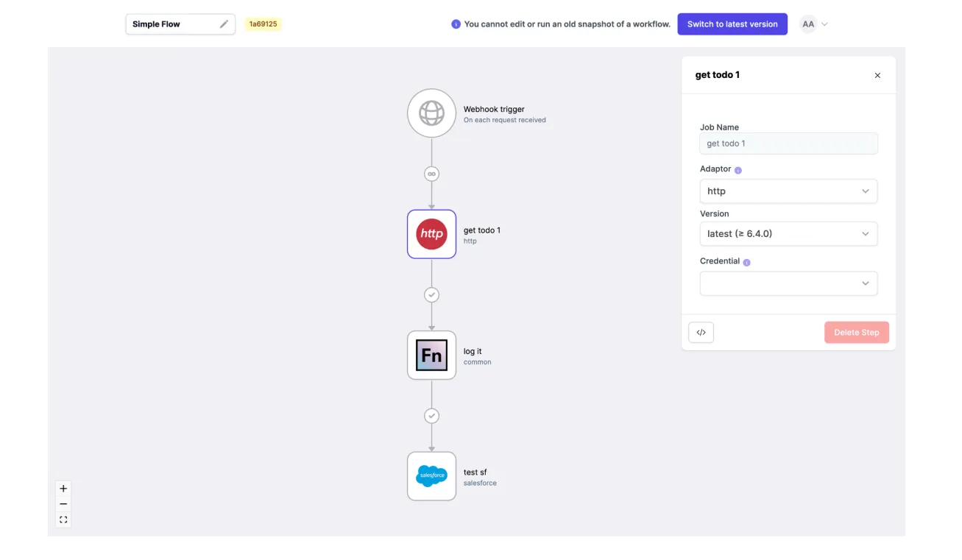
Task: Open the code editor with the </> button
Action: pos(701,333)
